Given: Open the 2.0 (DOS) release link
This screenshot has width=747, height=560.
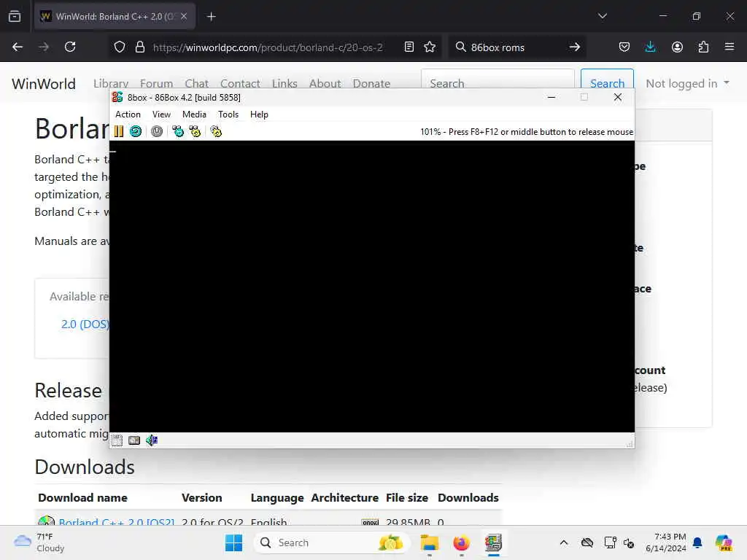Looking at the screenshot, I should (x=85, y=324).
